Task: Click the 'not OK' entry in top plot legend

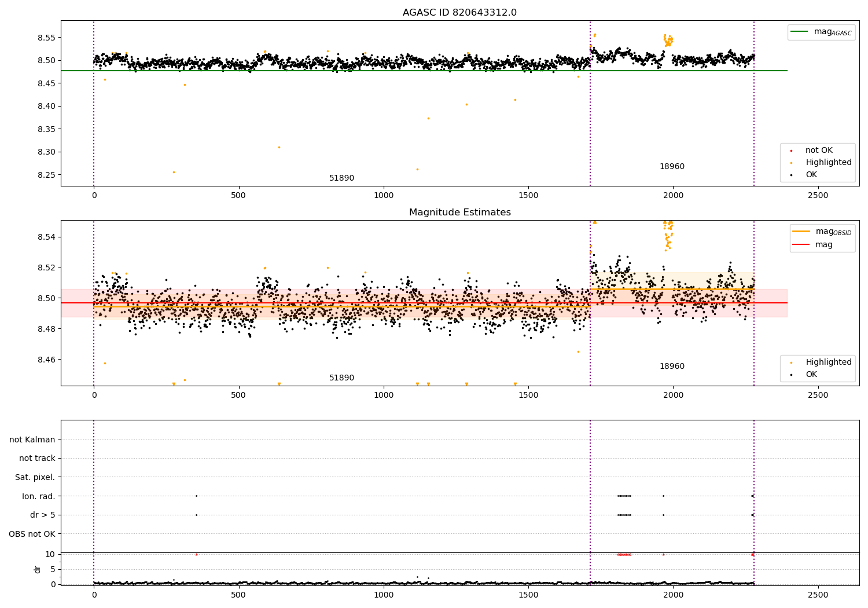Action: (x=819, y=151)
